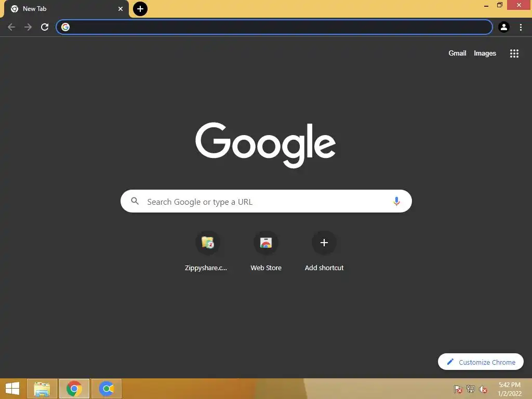Open Chrome three-dot menu
The image size is (532, 399).
click(521, 27)
